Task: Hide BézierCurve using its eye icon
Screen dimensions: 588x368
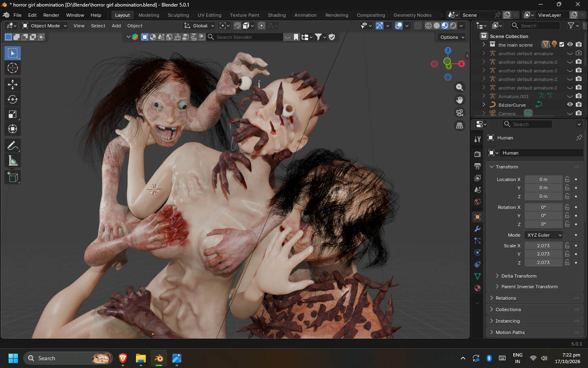Action: tap(570, 105)
